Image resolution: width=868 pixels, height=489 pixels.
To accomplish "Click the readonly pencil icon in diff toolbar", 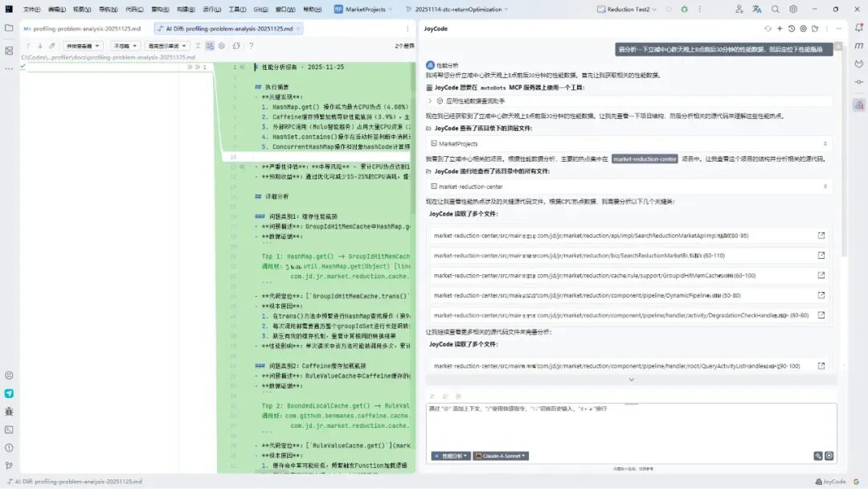I will (x=52, y=46).
